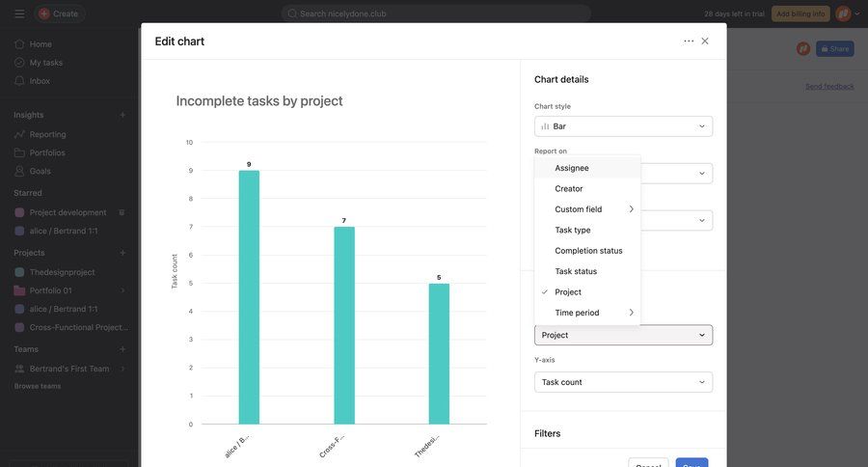The height and width of the screenshot is (467, 868).
Task: Expand Portfolio 01 chevron in sidebar
Action: [122, 290]
